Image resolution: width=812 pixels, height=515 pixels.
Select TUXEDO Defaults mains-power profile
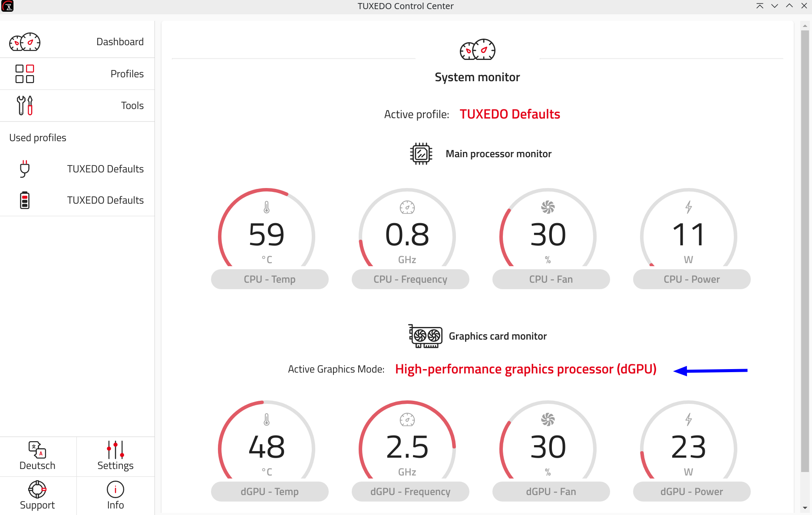[106, 169]
